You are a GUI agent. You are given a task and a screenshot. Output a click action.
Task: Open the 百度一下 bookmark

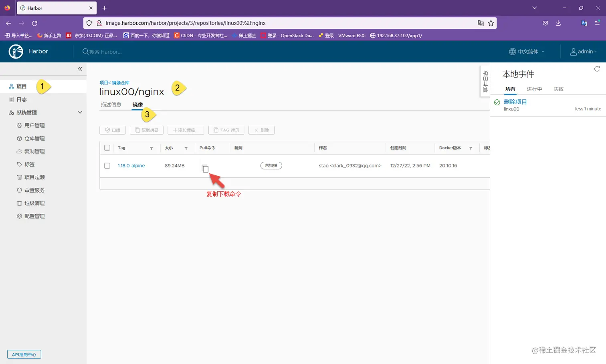(146, 36)
